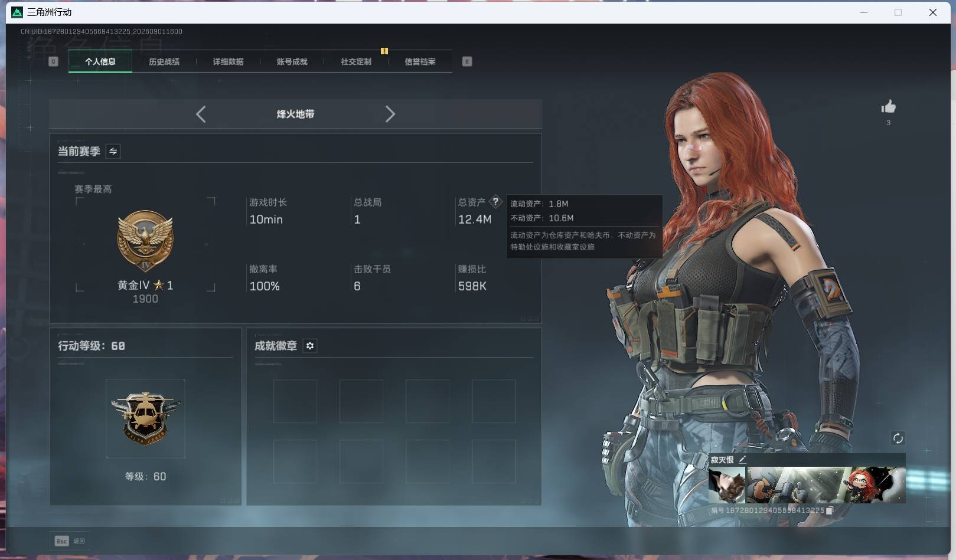This screenshot has width=956, height=560.
Task: Click the 赛季最高 label
Action: click(x=93, y=189)
